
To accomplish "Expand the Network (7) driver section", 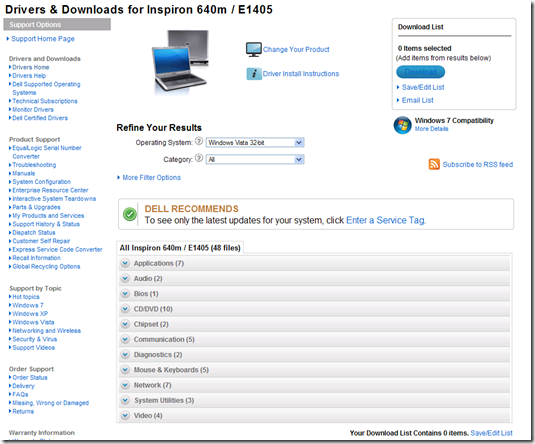I will click(314, 385).
